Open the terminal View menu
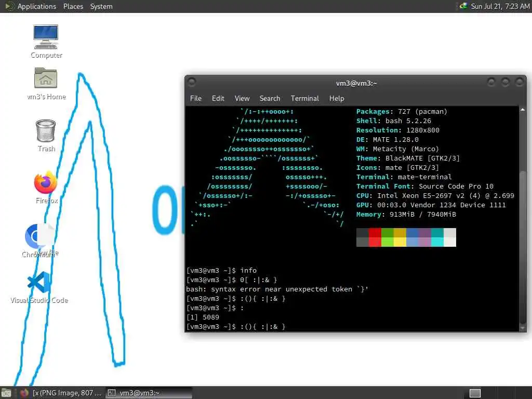 coord(242,98)
